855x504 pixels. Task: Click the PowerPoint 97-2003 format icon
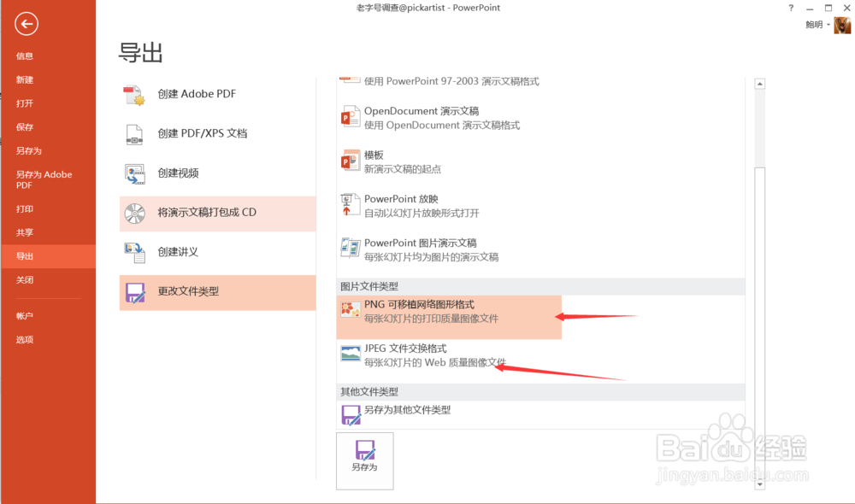pos(350,80)
